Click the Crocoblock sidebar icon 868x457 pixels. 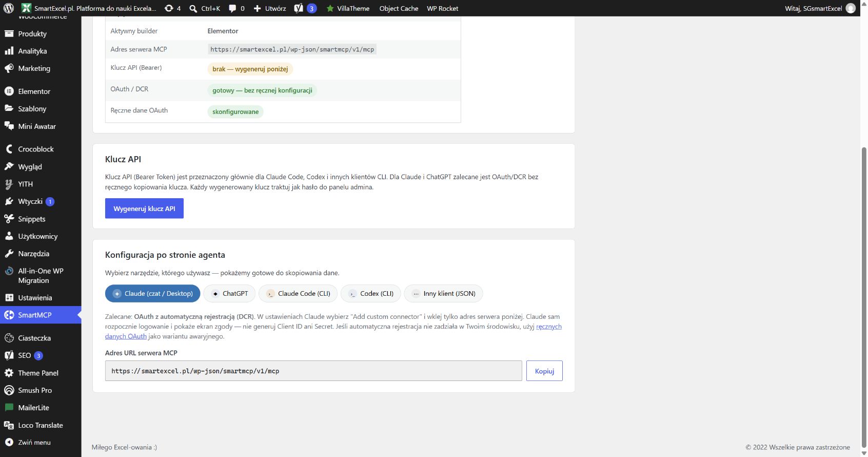point(9,149)
